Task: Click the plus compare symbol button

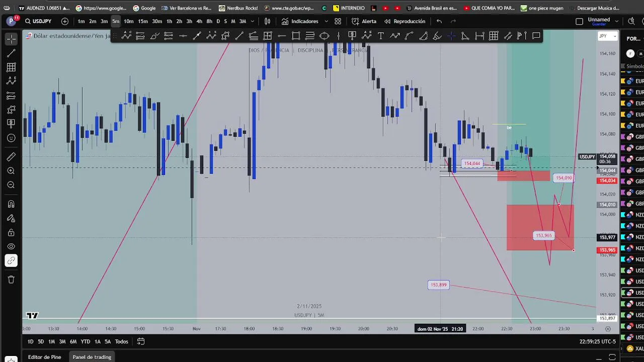Action: [x=64, y=21]
